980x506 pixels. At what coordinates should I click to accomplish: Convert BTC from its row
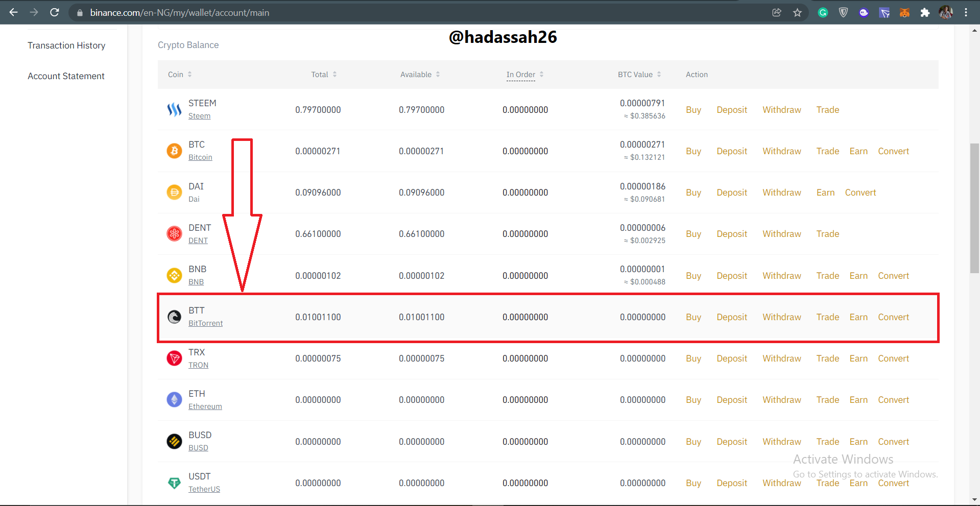click(893, 151)
